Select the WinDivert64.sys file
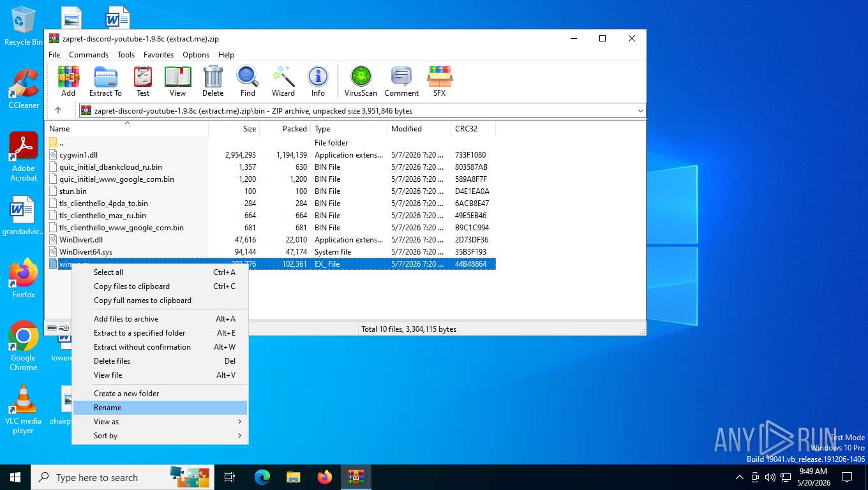Screen dimensions: 868x490 tap(86, 252)
